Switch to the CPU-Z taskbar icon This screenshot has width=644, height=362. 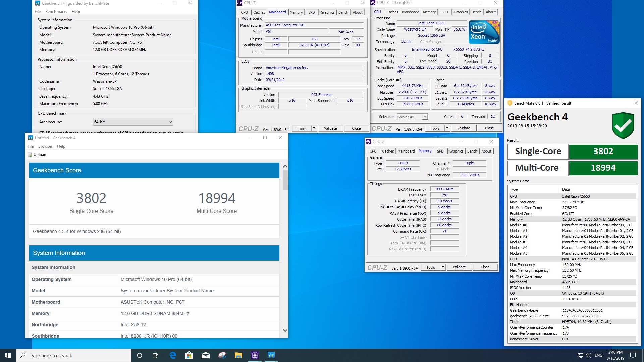pyautogui.click(x=255, y=355)
